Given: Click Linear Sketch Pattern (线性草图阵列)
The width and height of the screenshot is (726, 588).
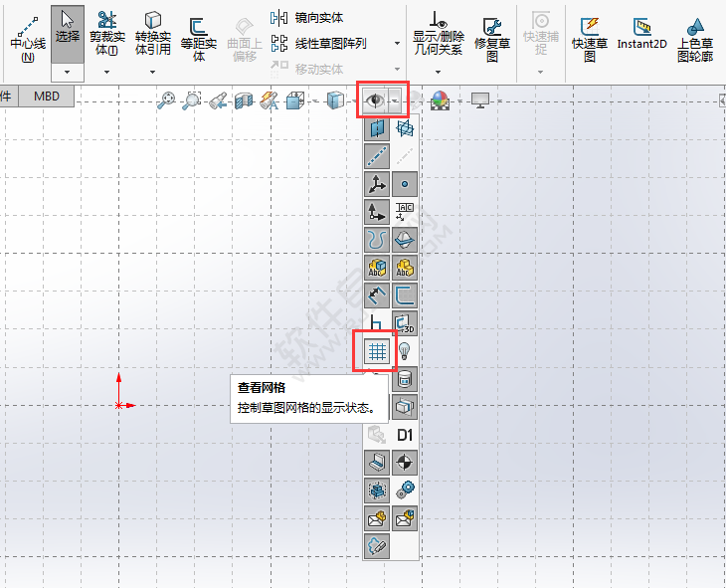Looking at the screenshot, I should pyautogui.click(x=318, y=44).
